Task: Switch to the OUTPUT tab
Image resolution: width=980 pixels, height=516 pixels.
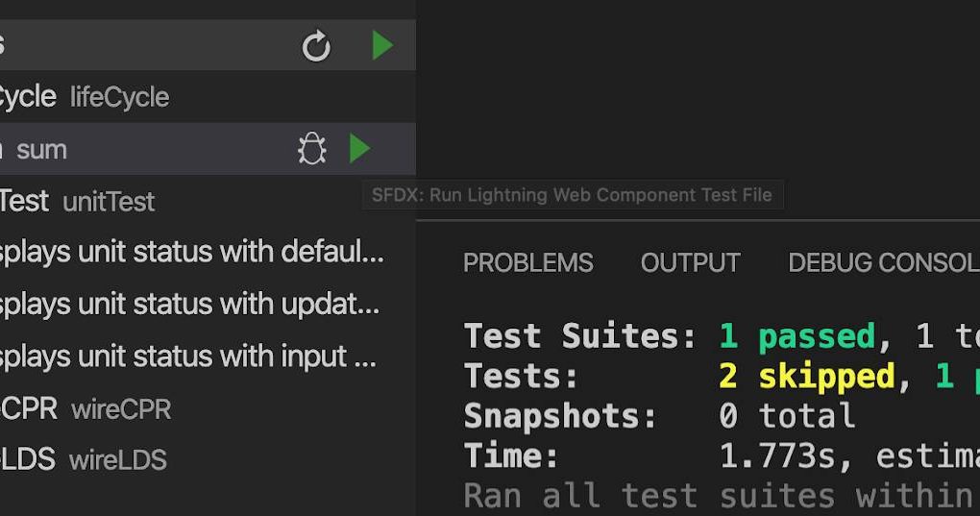Action: [x=691, y=263]
